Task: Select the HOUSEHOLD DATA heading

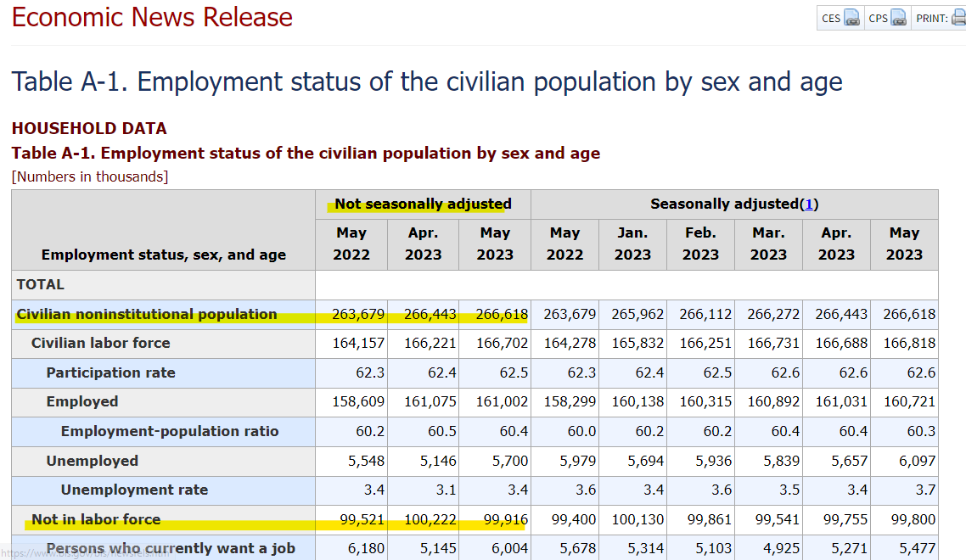Action: click(x=89, y=128)
